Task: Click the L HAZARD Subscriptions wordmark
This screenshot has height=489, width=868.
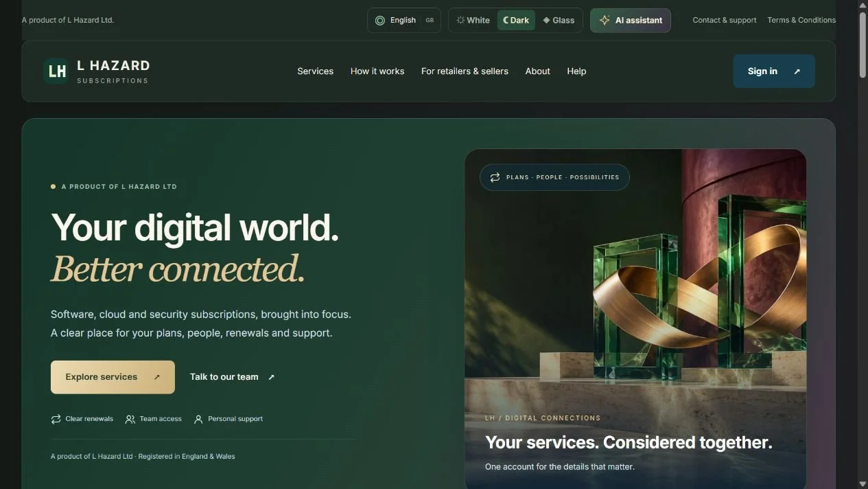Action: click(113, 71)
